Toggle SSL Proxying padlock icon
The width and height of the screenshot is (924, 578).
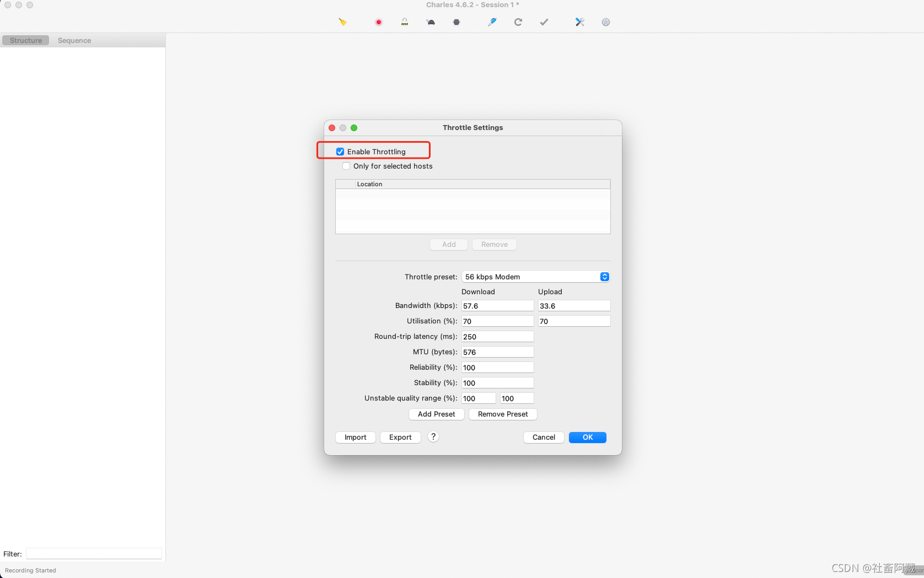(405, 22)
